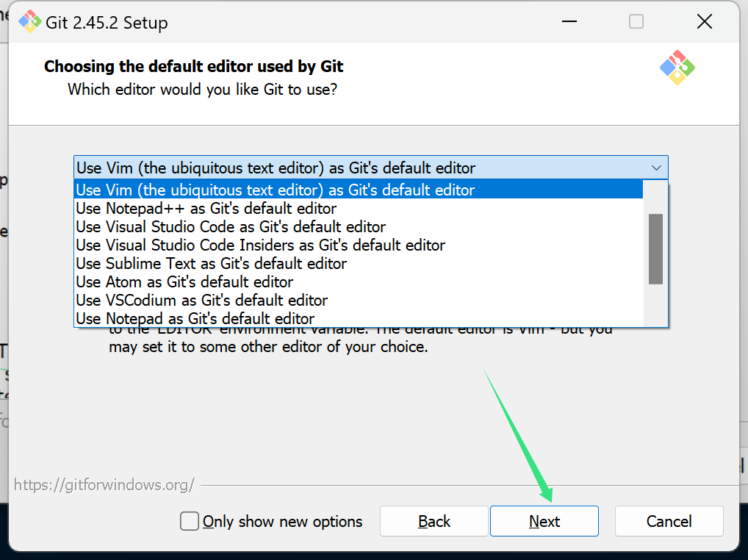Cancel the Git setup
Screen dimensions: 748x560
(669, 521)
